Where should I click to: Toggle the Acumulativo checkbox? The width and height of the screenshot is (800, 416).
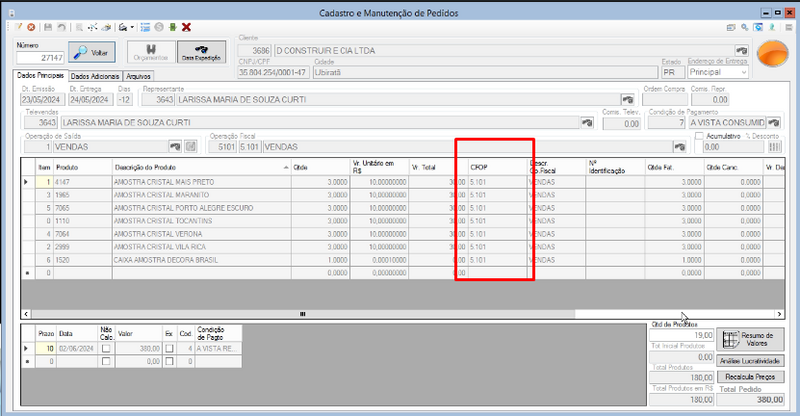pos(699,136)
